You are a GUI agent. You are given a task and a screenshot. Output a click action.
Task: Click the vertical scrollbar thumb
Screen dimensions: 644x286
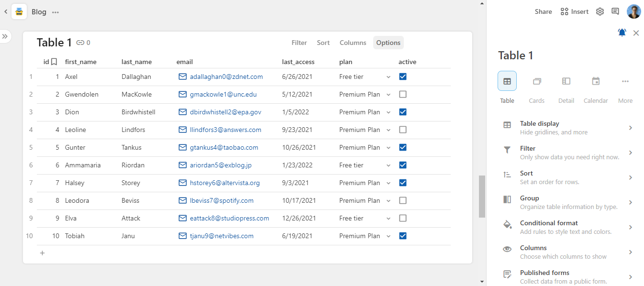[x=482, y=196]
